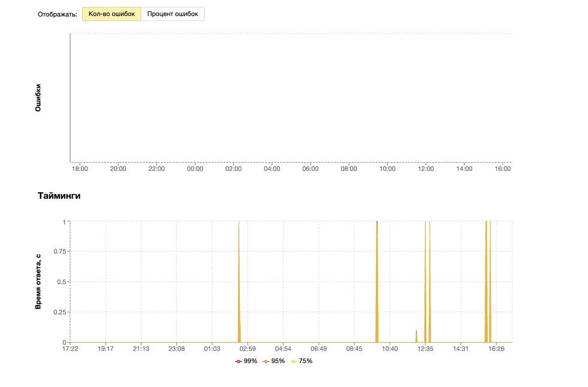588x387 pixels.
Task: Click the 0.75 value on timings y-axis
Action: pyautogui.click(x=59, y=252)
